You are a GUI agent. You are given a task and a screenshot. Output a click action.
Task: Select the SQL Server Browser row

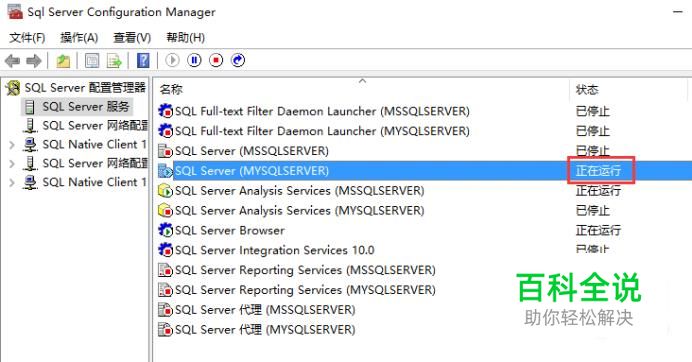229,230
